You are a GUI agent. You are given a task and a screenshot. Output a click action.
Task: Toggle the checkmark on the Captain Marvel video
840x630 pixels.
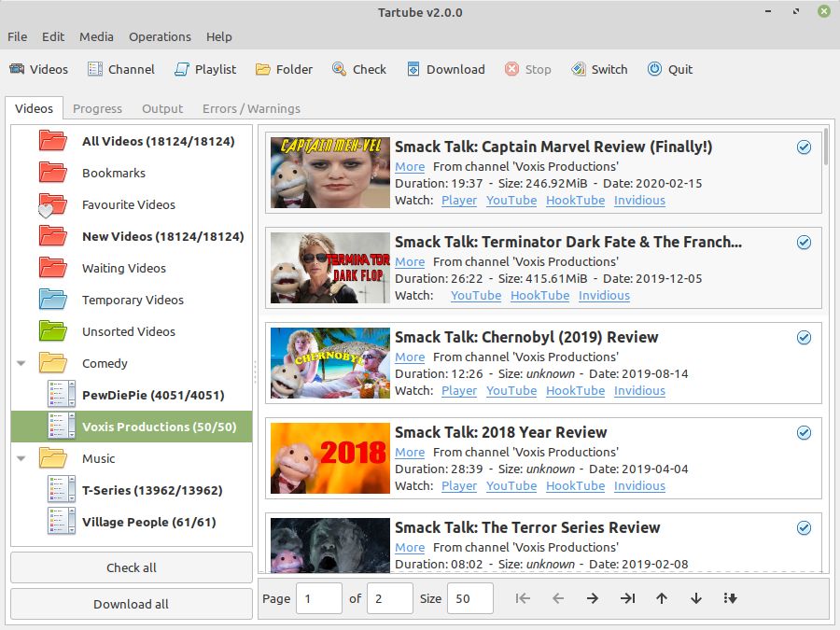coord(804,147)
